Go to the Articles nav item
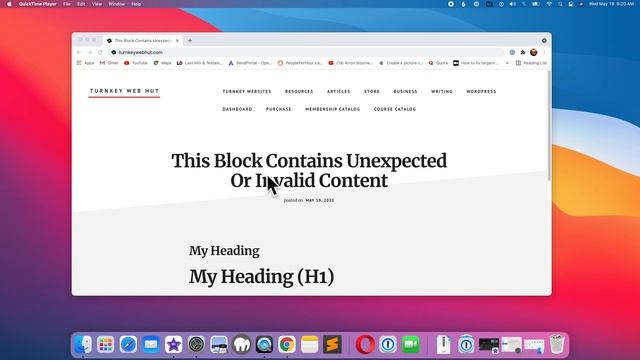The height and width of the screenshot is (360, 640). (x=339, y=91)
